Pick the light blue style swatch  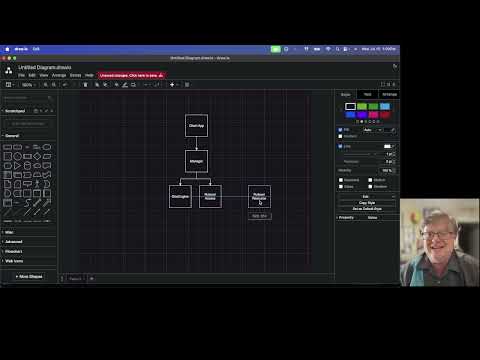coord(385,106)
